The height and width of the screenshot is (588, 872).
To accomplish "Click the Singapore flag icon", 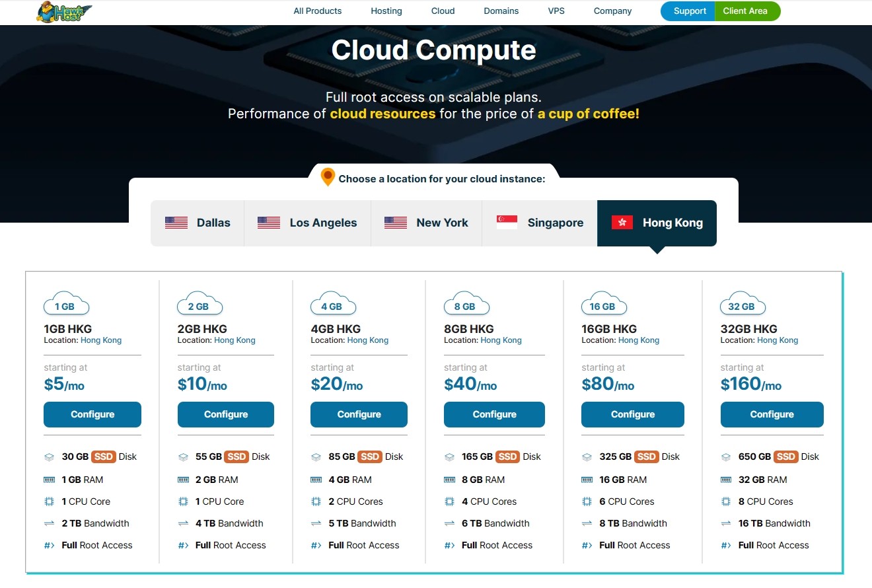I will (x=507, y=223).
